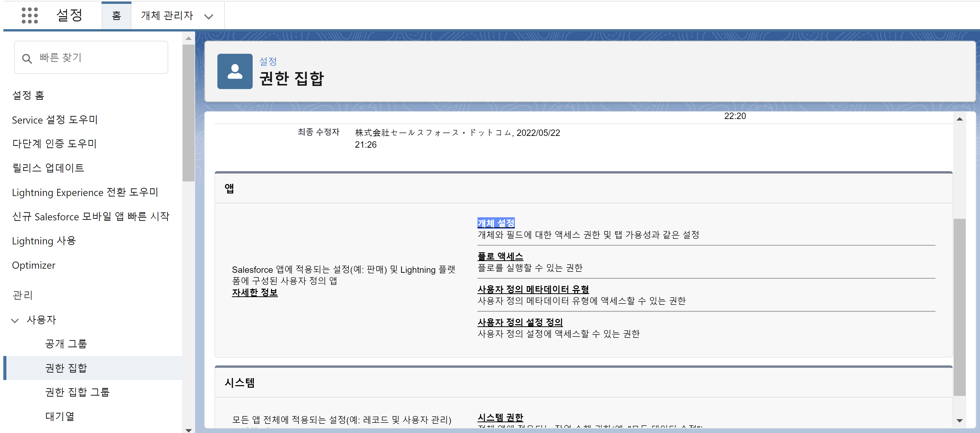980x433 pixels.
Task: Click sidebar scrollbar up arrow
Action: pyautogui.click(x=188, y=38)
